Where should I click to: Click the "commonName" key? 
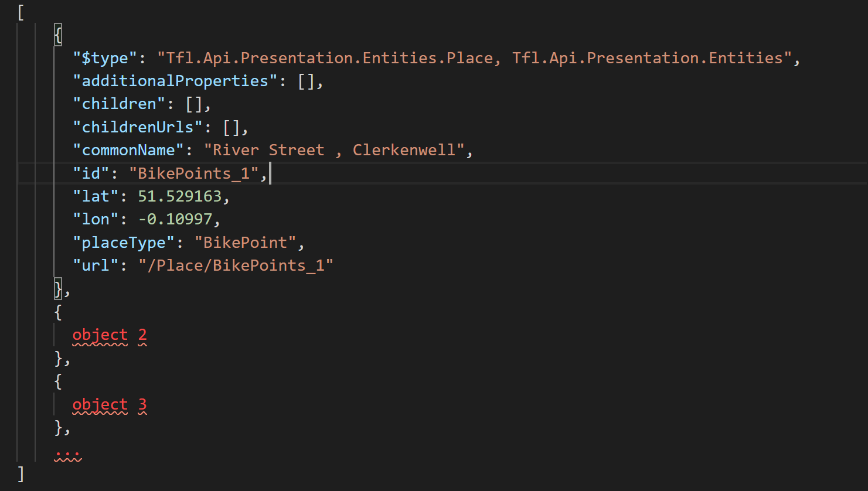point(128,150)
